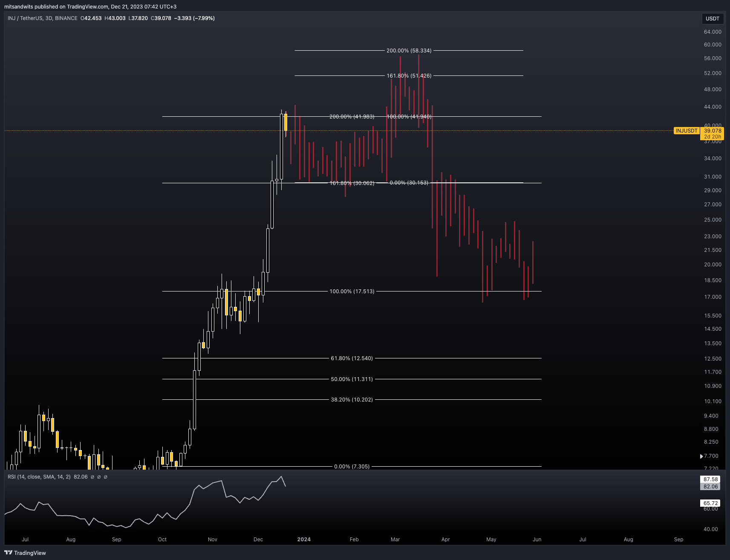Click the Nov label on time axis

(x=213, y=540)
